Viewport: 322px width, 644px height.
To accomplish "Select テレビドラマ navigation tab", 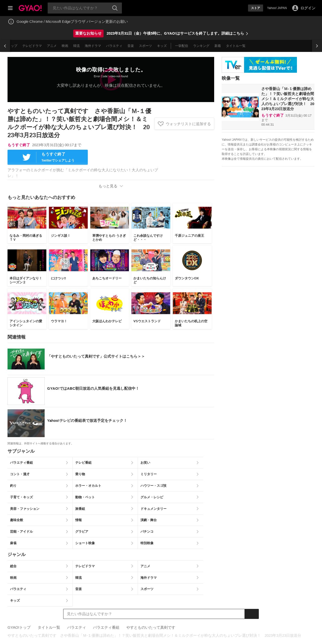I will coord(32,46).
